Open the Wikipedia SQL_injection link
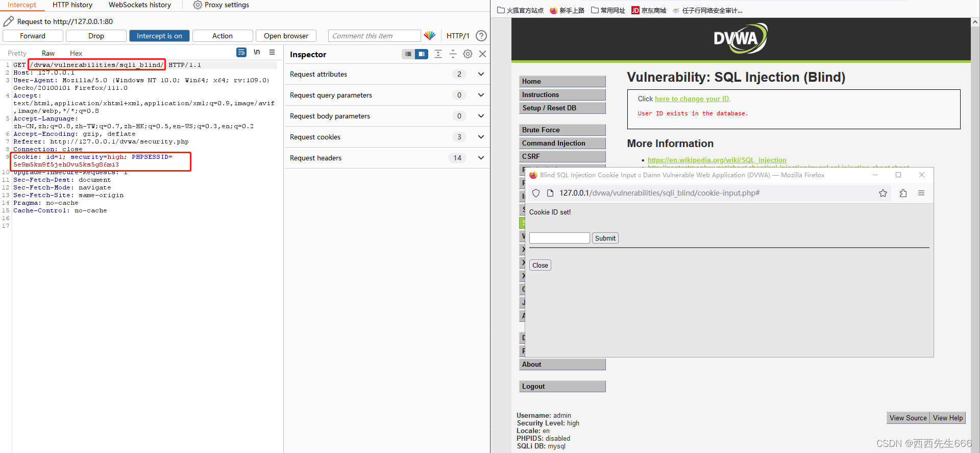Image resolution: width=980 pixels, height=453 pixels. [x=717, y=160]
